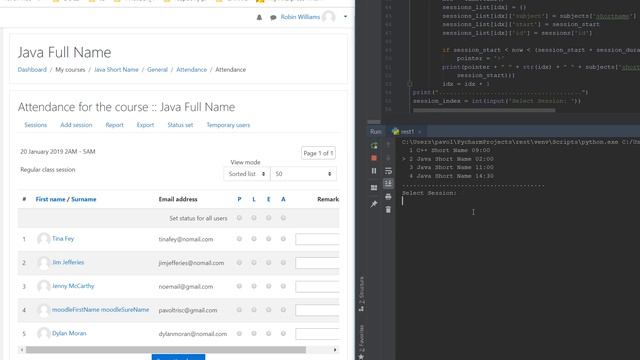640x360 pixels.
Task: Open the Add session tab
Action: point(76,125)
